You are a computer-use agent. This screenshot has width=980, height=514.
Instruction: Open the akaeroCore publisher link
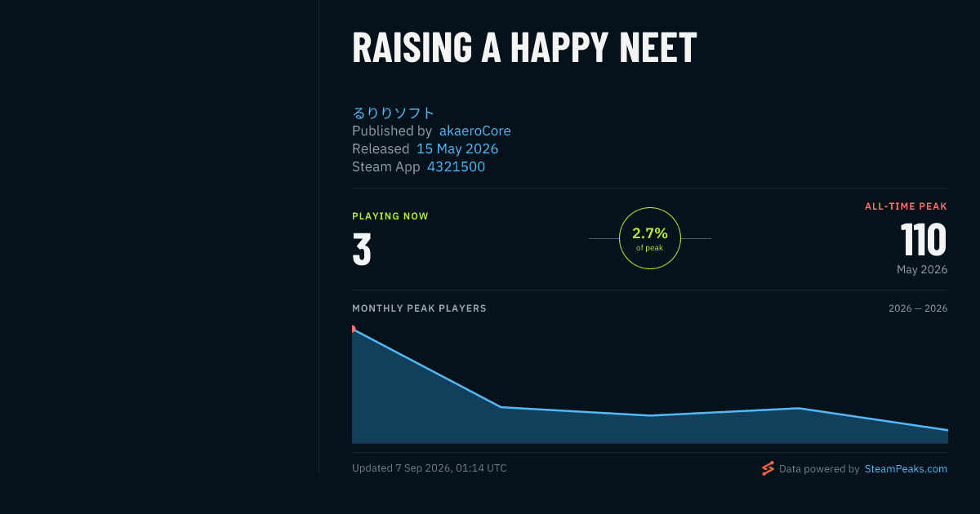(x=475, y=131)
